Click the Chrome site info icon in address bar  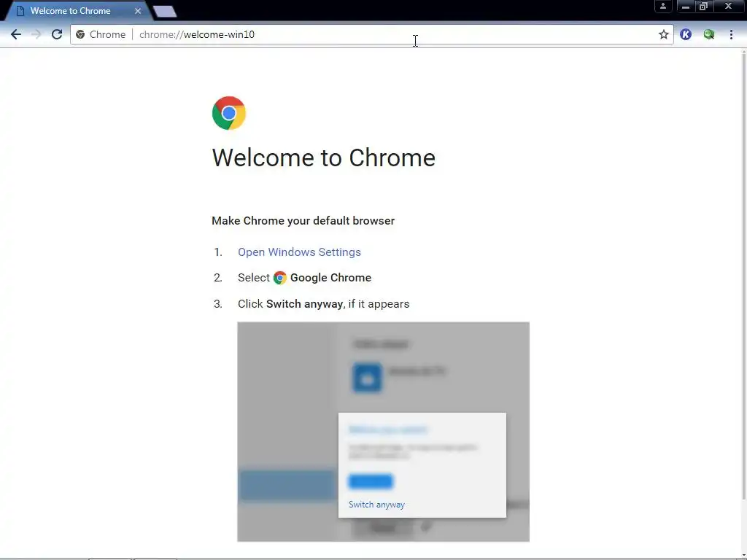coord(80,34)
